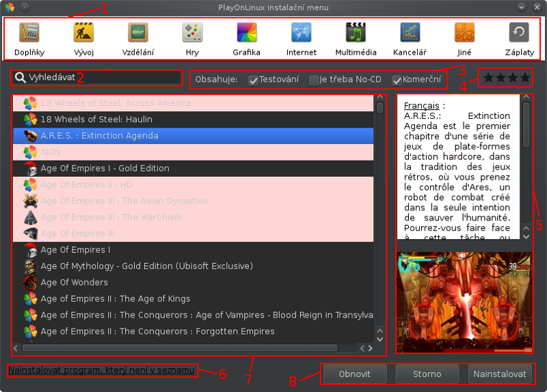Viewport: 547px width, 392px height.
Task: Select the plain Age Of Empires I entry
Action: click(x=193, y=250)
